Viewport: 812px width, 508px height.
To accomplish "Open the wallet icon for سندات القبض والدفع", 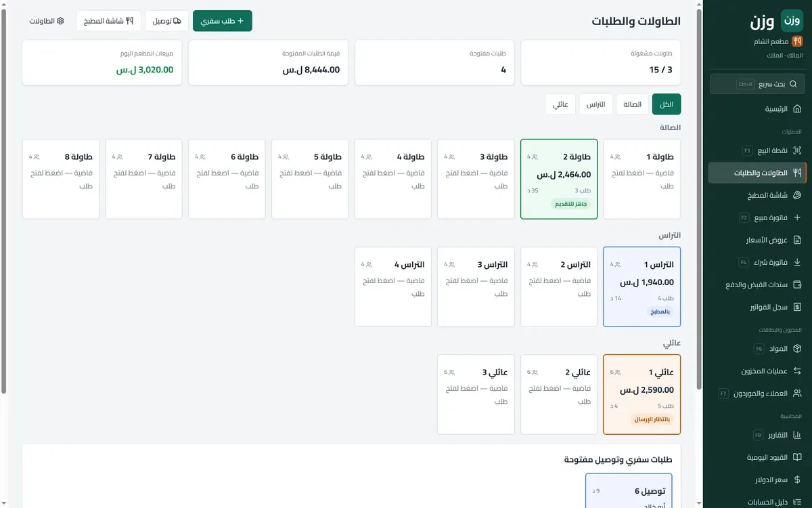I will tap(797, 284).
